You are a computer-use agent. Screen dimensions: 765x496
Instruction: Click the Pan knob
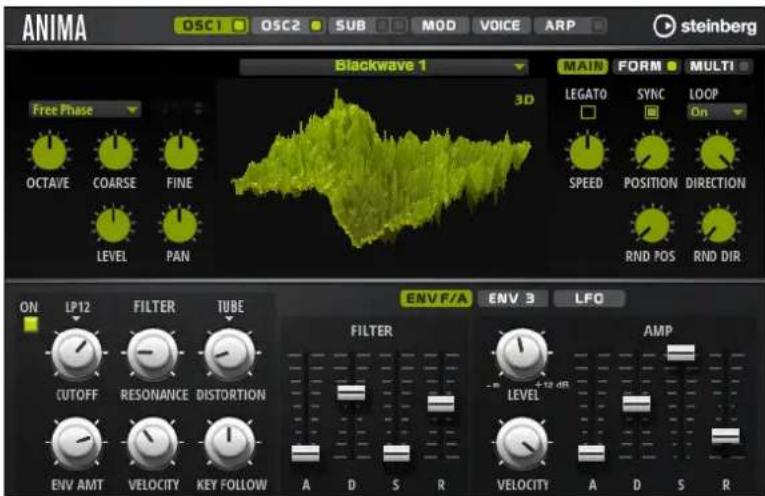(x=180, y=225)
